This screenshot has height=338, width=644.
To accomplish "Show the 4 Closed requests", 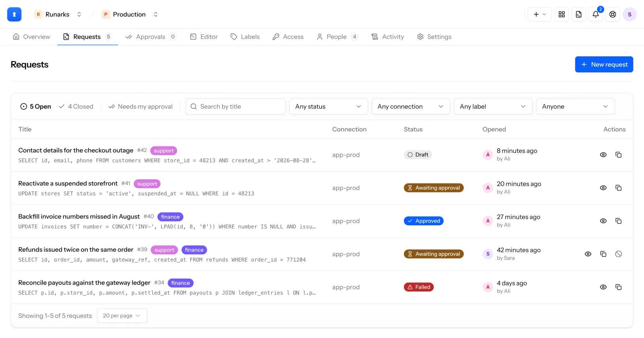I will pos(76,106).
